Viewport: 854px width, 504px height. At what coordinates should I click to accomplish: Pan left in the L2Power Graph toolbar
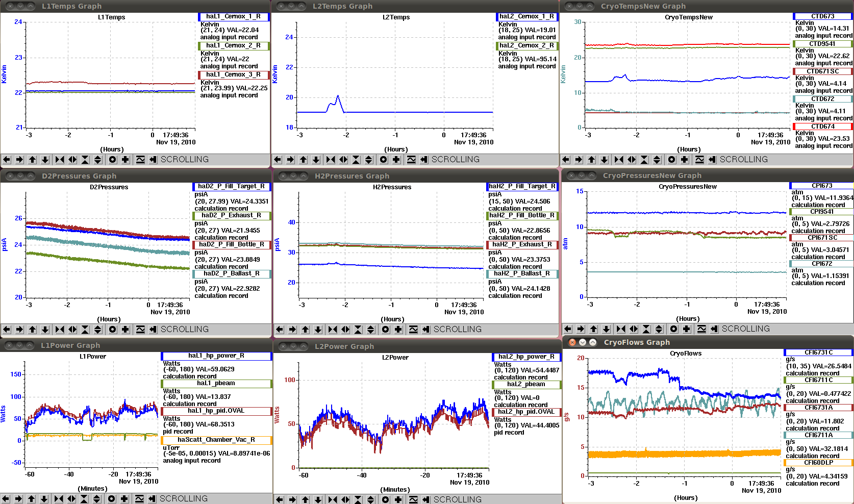coord(280,499)
